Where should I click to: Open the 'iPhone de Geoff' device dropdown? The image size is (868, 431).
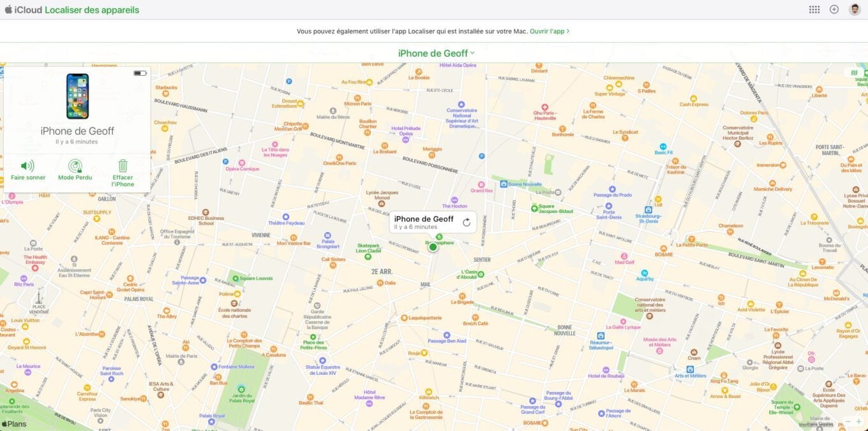437,53
